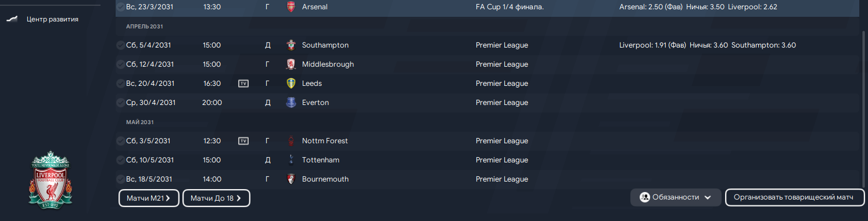Click the Middlesbrough club crest icon
This screenshot has width=868, height=221.
[x=291, y=64]
